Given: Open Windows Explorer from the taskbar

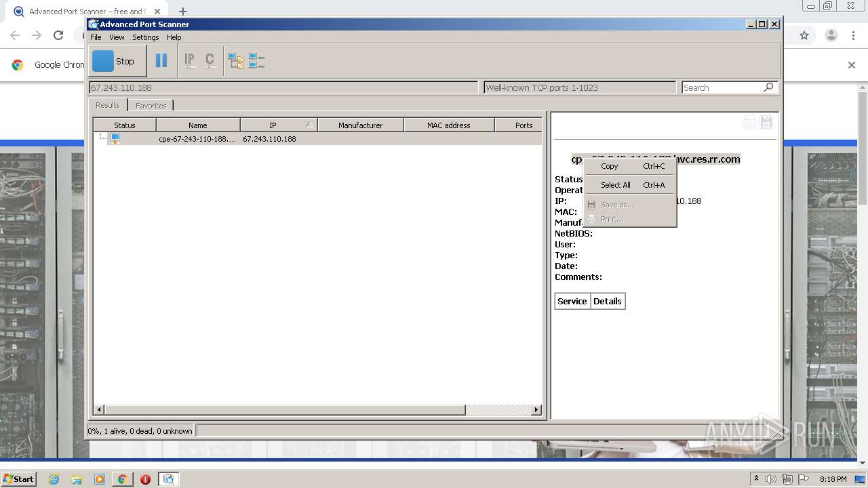Looking at the screenshot, I should point(77,479).
